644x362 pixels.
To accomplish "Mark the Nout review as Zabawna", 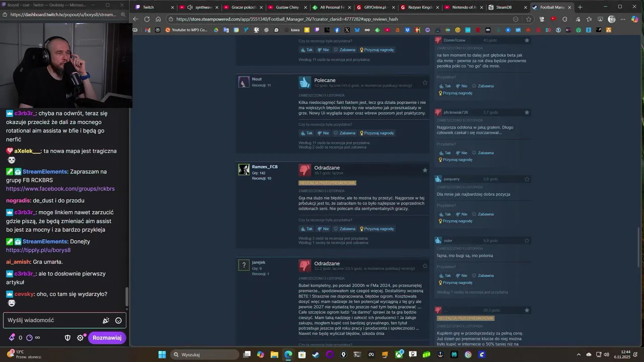I will [x=345, y=133].
